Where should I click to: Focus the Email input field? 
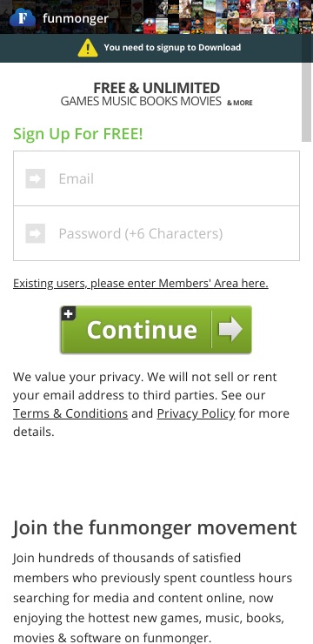click(x=156, y=178)
